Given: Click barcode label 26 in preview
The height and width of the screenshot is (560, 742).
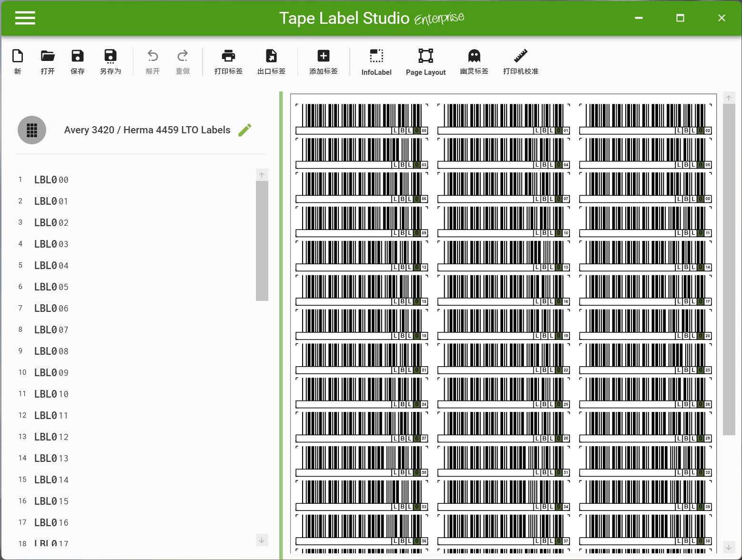Looking at the screenshot, I should tap(646, 393).
